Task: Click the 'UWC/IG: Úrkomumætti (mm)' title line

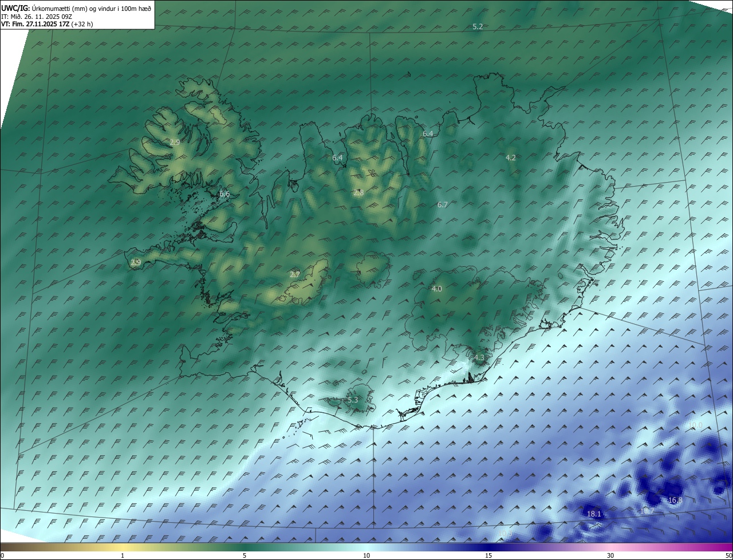Action: tap(77, 9)
